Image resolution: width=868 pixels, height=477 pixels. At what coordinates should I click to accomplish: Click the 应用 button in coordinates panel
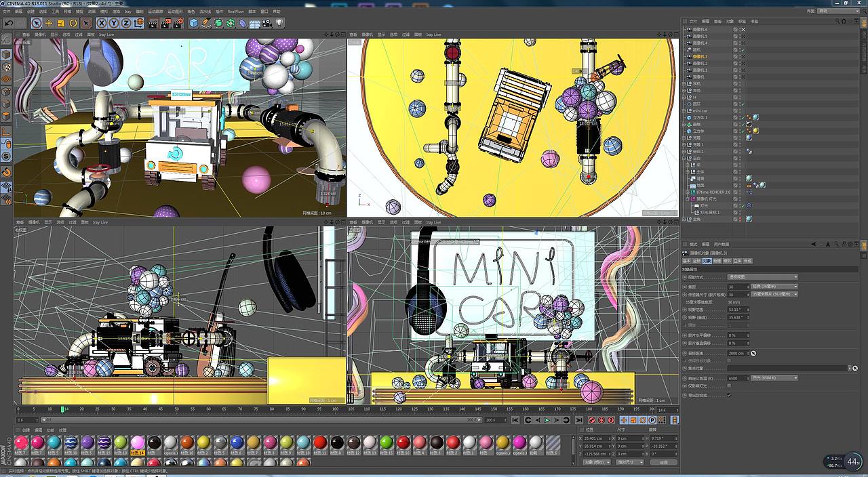tap(663, 462)
